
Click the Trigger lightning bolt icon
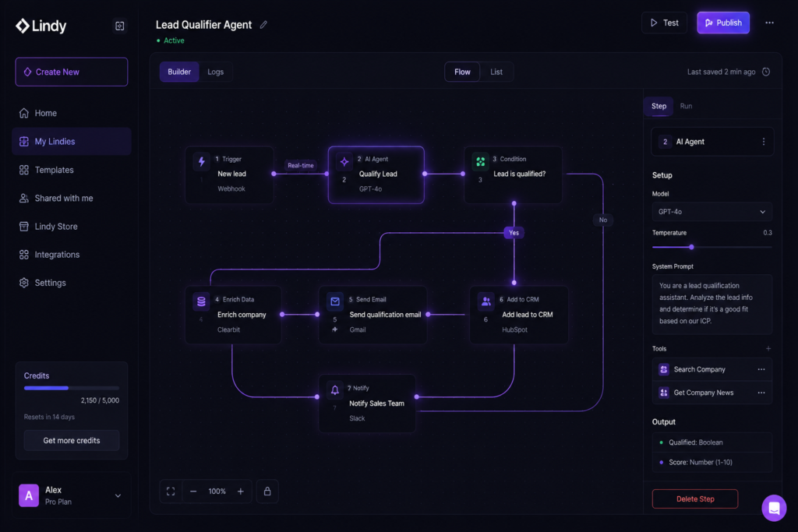tap(202, 161)
